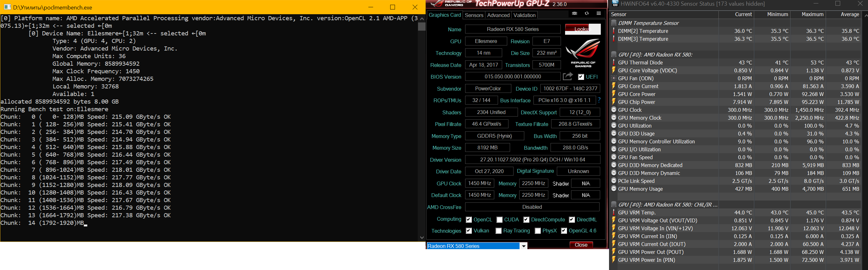This screenshot has width=868, height=270.
Task: Click the GPU Core Power lightning icon
Action: (x=613, y=94)
